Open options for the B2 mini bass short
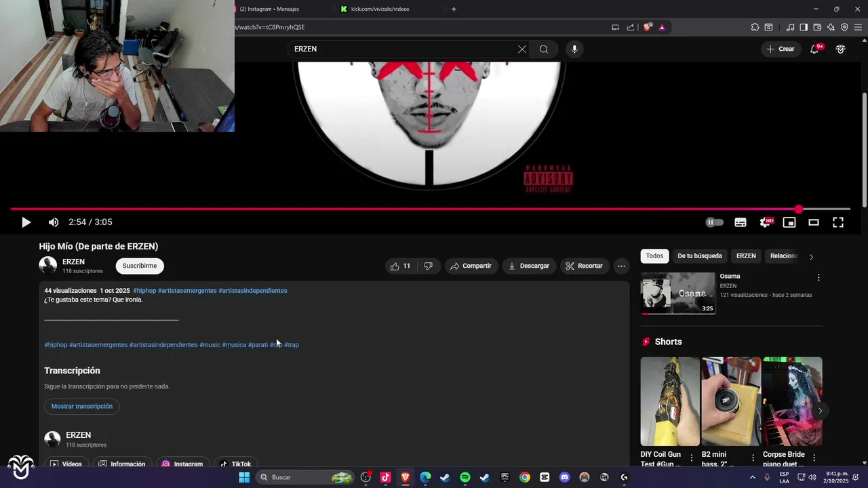Image resolution: width=868 pixels, height=488 pixels. 753,458
